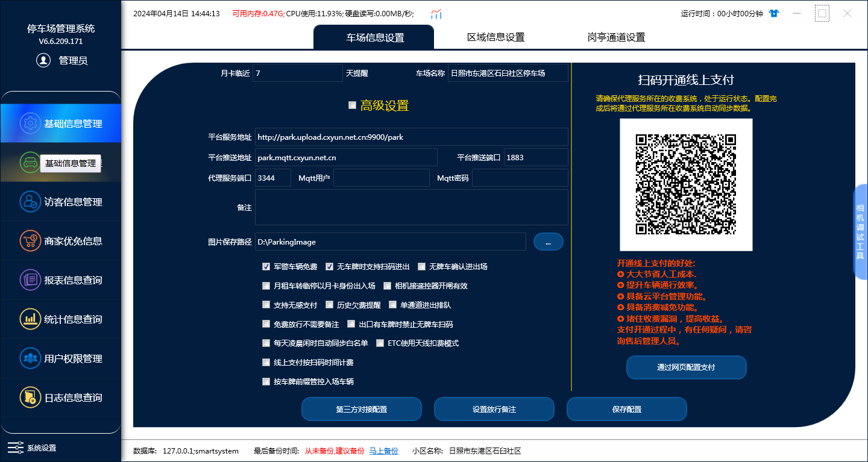The width and height of the screenshot is (868, 462).
Task: Open 基础信息管理 gear icon in sidebar
Action: pyautogui.click(x=30, y=123)
